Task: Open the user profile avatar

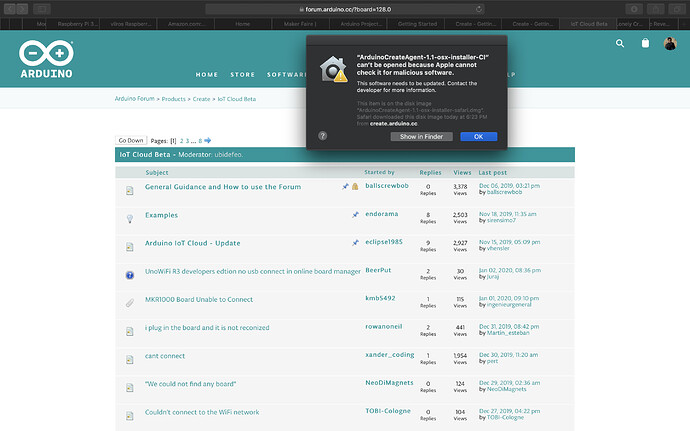Action: pos(670,43)
